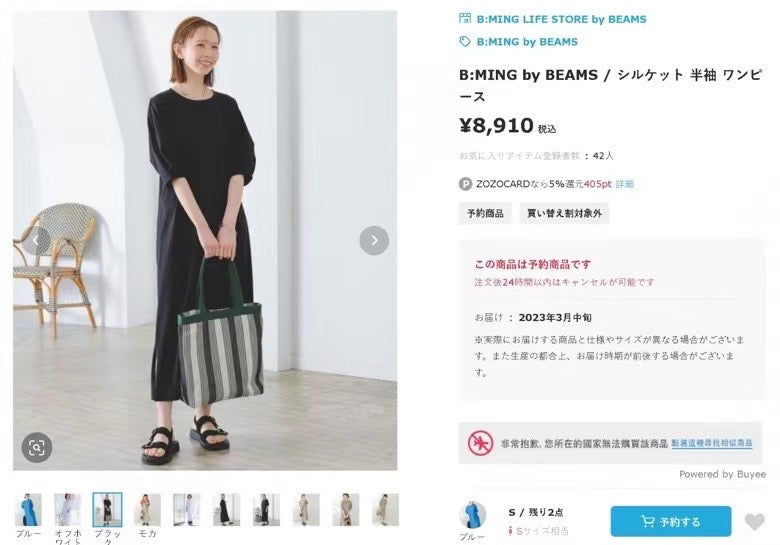This screenshot has width=780, height=545.
Task: Click the brand tag icon
Action: 465,42
